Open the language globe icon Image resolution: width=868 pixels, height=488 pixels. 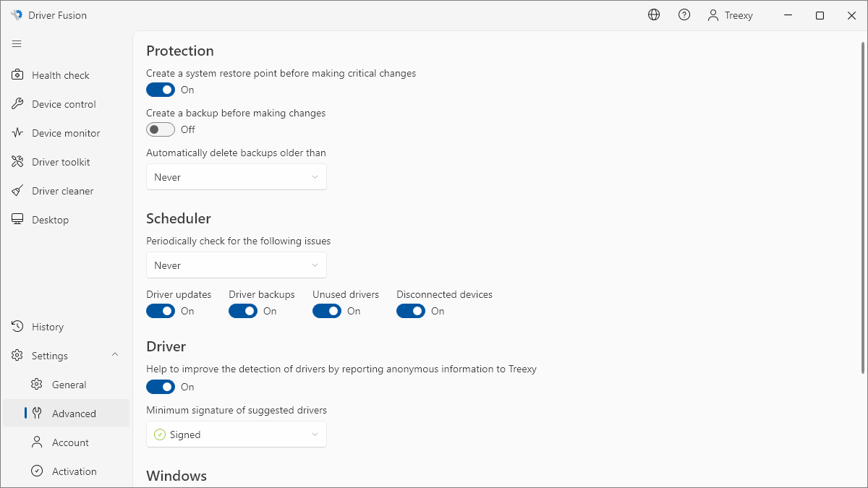(654, 15)
